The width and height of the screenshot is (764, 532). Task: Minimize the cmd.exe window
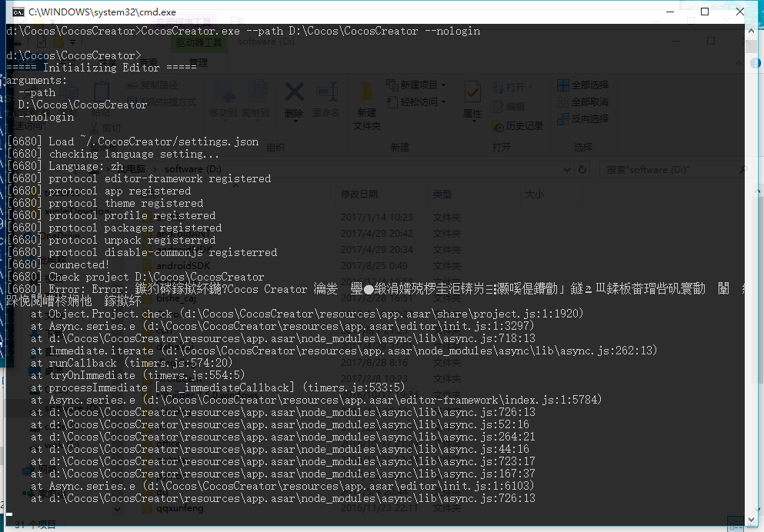click(670, 12)
